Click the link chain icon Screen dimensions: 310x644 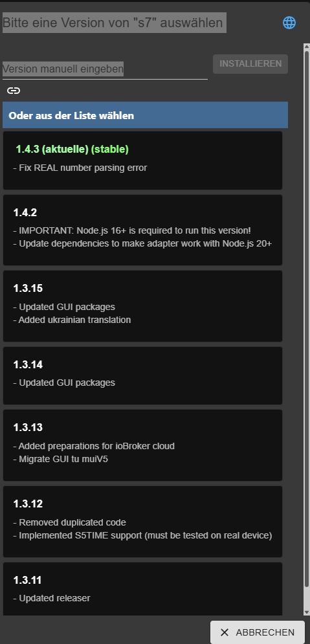(14, 91)
